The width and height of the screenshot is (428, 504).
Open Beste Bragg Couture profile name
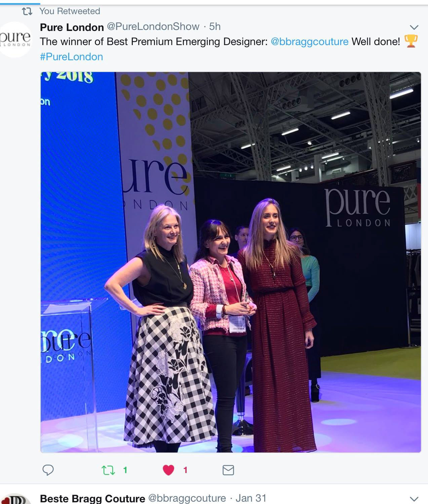(x=92, y=498)
